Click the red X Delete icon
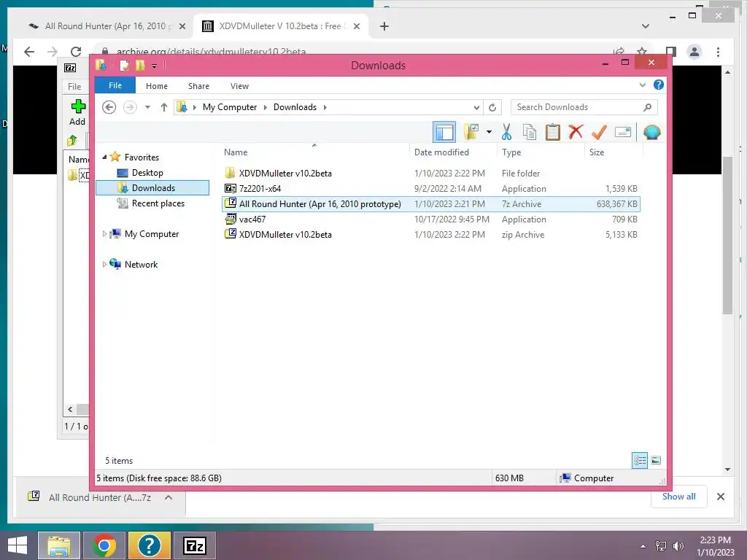 coord(576,131)
